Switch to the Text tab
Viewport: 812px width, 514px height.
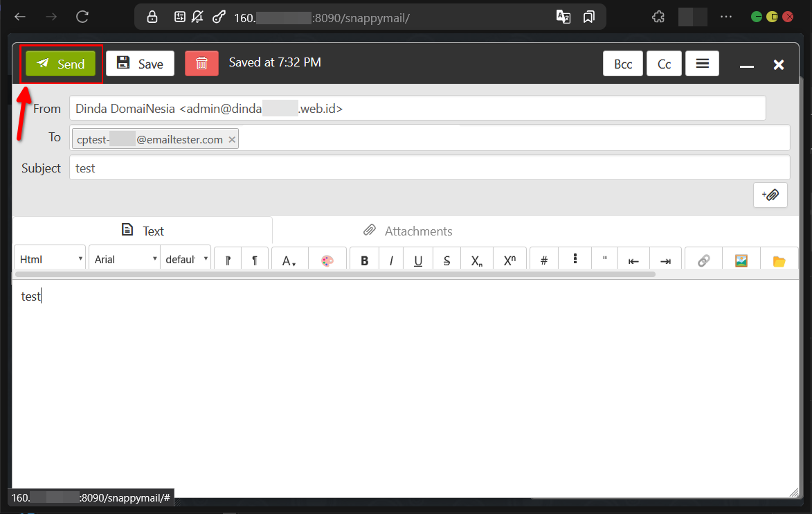coord(143,231)
